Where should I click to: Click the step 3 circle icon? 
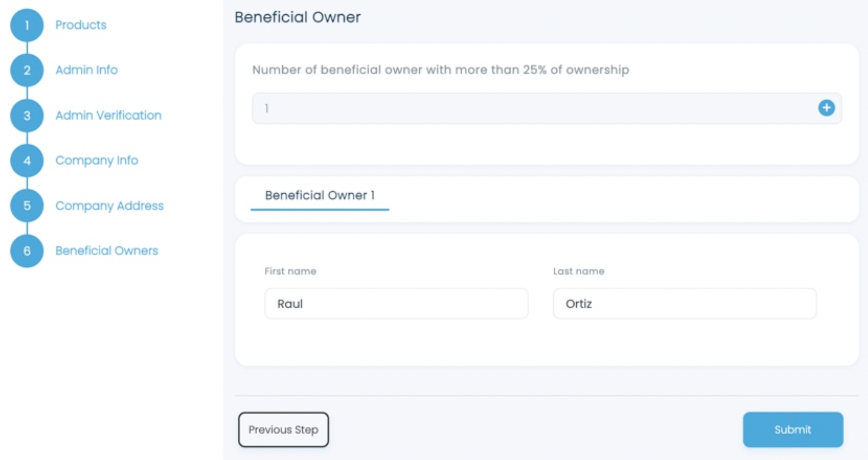[27, 115]
